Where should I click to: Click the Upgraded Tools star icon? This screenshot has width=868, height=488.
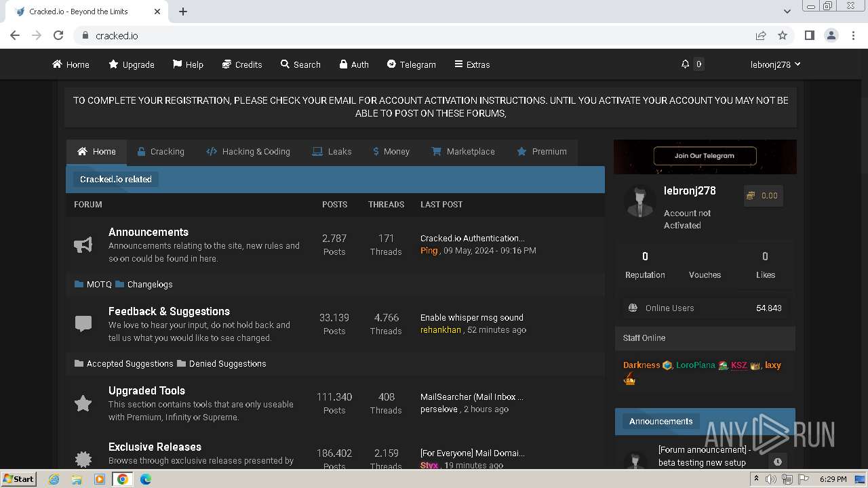point(83,403)
